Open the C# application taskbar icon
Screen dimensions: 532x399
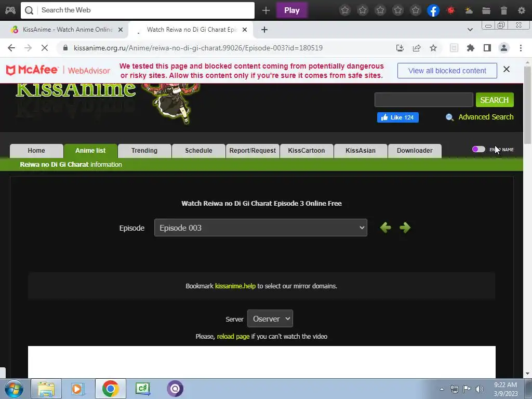(x=143, y=389)
